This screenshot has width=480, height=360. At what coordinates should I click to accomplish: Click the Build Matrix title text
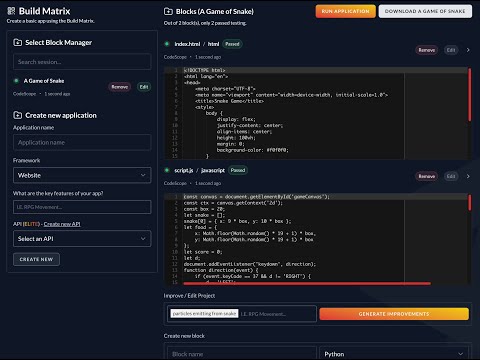[44, 11]
